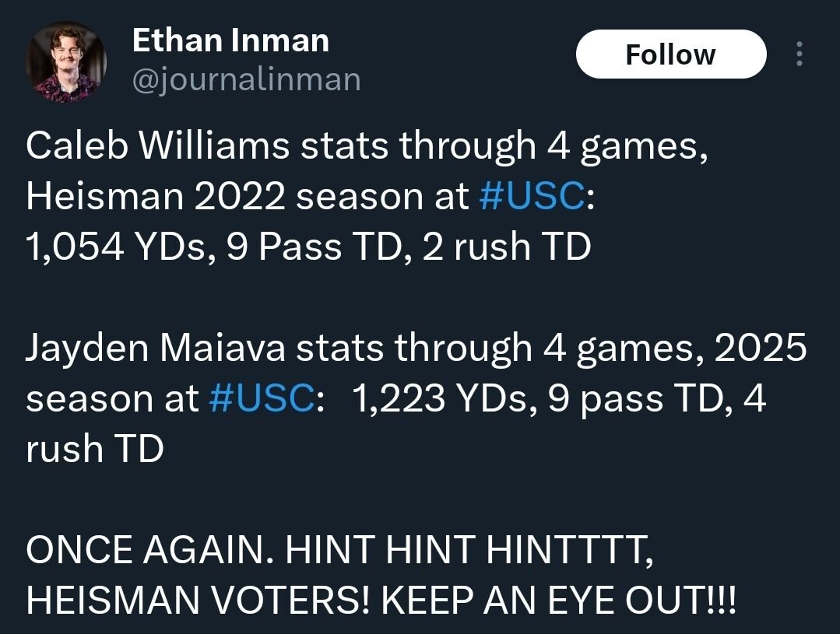Open the three-dot more options menu
Image resolution: width=840 pixels, height=634 pixels.
point(800,54)
